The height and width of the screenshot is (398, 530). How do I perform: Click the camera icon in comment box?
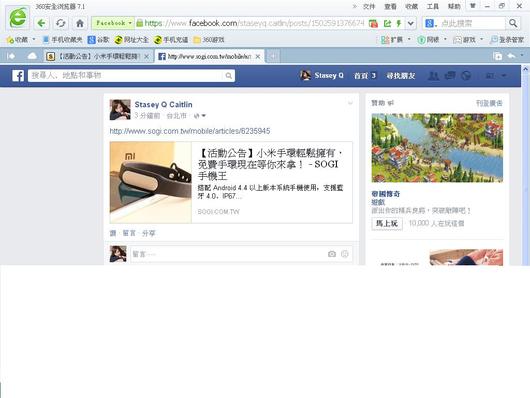332,254
